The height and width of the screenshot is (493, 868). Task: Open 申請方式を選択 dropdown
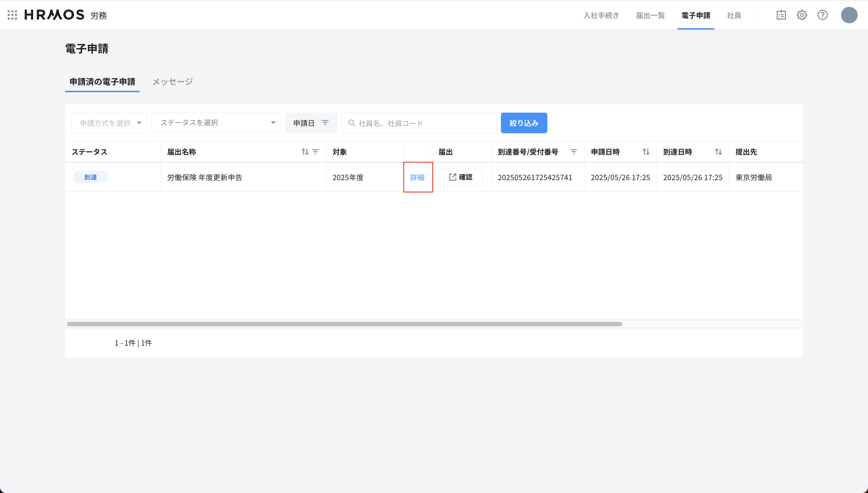coord(109,123)
